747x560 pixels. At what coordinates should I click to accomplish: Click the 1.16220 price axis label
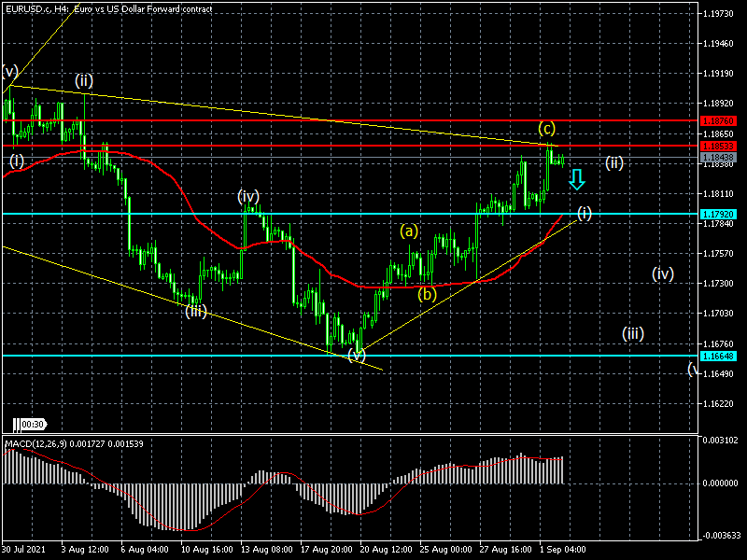click(x=718, y=404)
